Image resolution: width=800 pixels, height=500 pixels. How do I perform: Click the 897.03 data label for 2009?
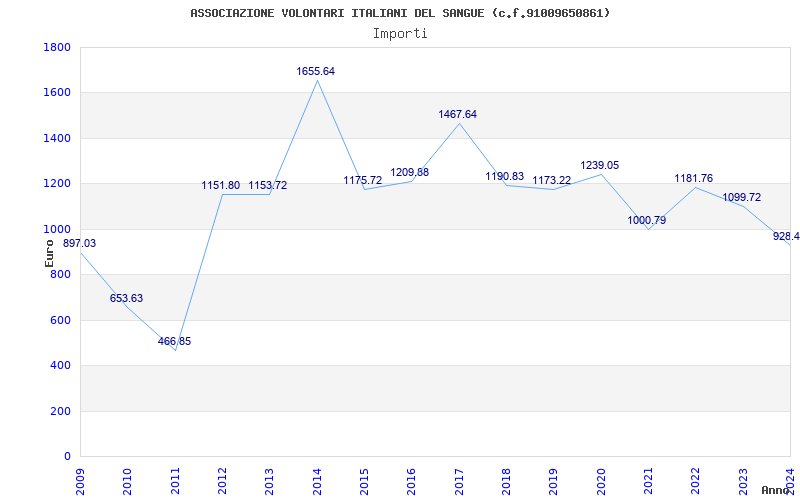click(x=80, y=244)
